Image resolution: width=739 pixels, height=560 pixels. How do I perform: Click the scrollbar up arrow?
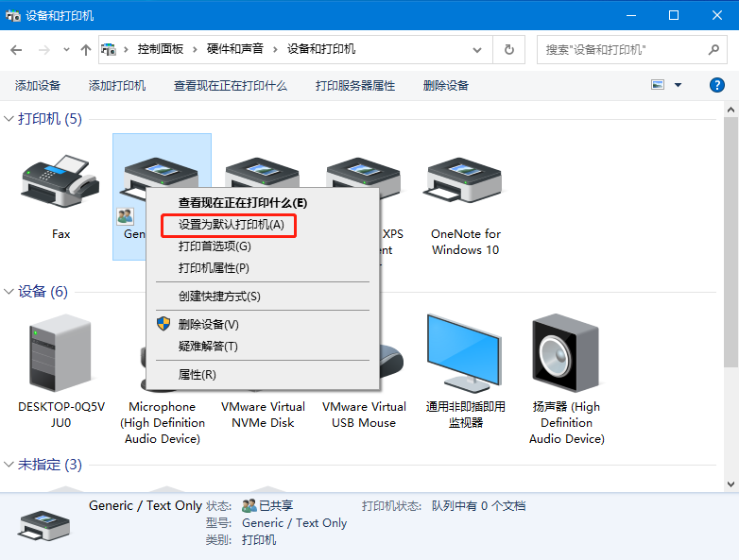point(731,110)
